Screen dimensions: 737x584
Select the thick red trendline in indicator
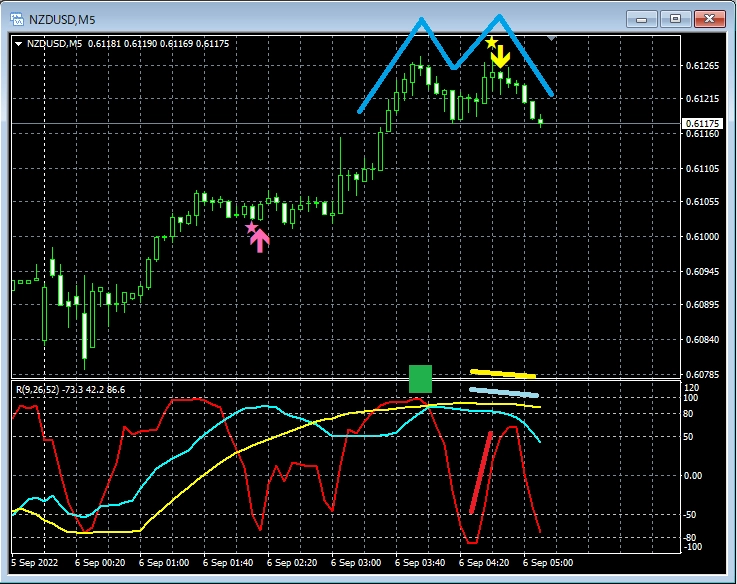[x=481, y=472]
